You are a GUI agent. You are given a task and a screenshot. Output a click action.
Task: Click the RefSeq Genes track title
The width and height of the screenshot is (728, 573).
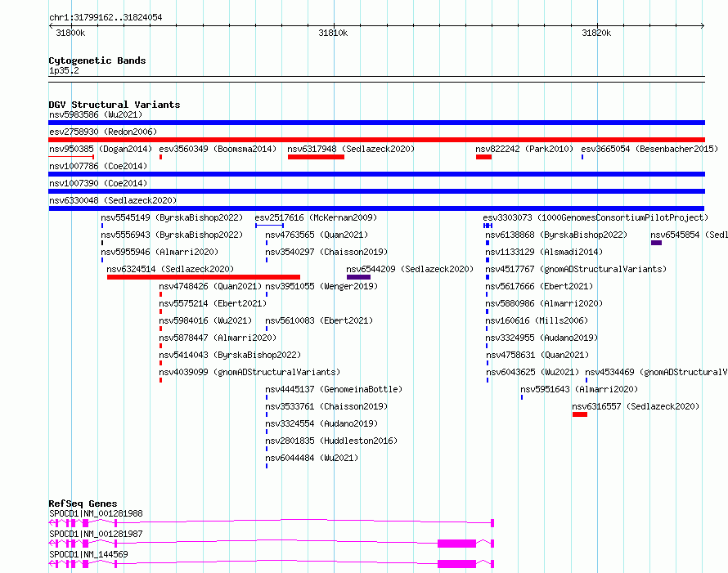[x=83, y=504]
